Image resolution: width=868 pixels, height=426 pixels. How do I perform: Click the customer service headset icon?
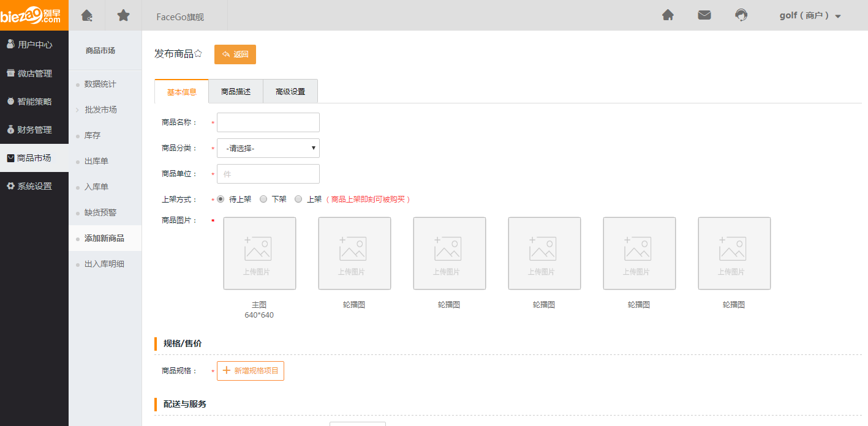[x=741, y=15]
